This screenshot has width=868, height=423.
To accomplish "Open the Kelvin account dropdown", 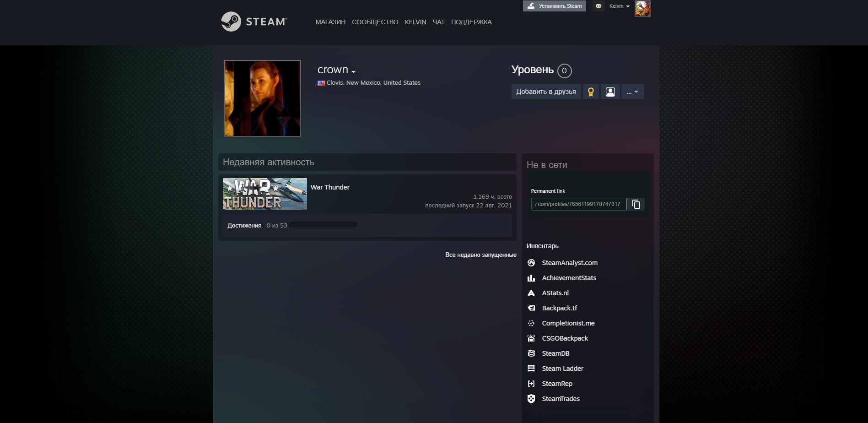I will coord(619,6).
